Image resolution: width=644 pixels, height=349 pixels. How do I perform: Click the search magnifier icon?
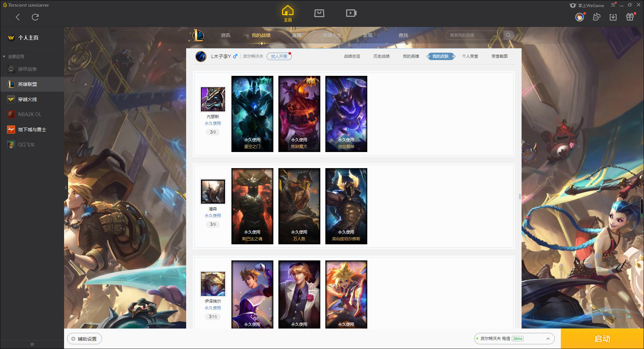tap(508, 35)
